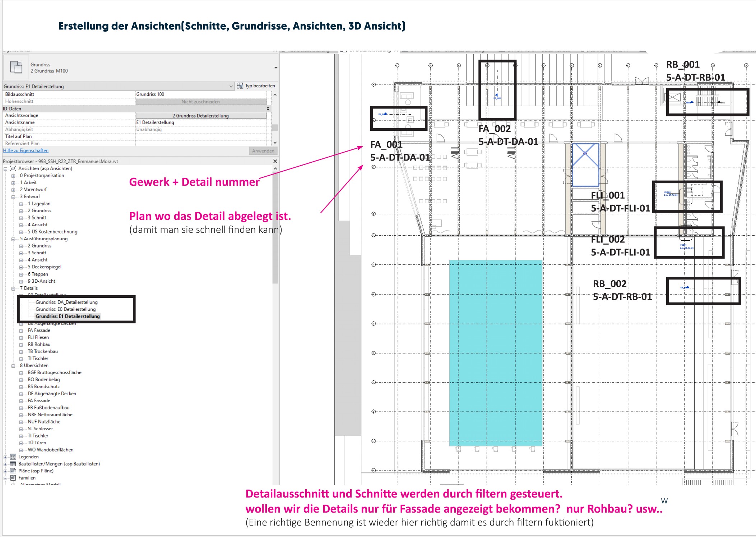Image resolution: width=756 pixels, height=537 pixels.
Task: Click the 'Abhängigkeit' value 'Unabhängig'
Action: (x=201, y=130)
